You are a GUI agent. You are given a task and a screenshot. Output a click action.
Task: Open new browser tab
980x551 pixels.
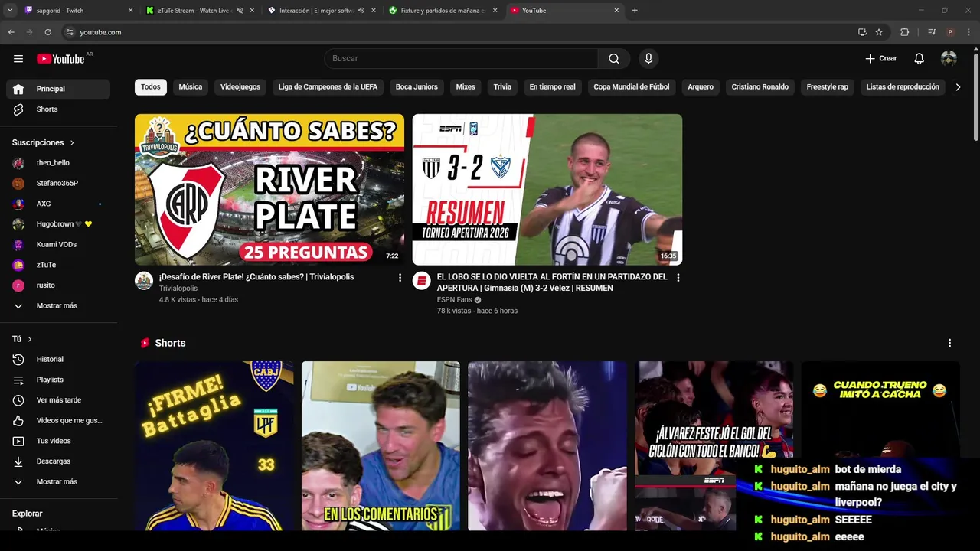pyautogui.click(x=635, y=11)
